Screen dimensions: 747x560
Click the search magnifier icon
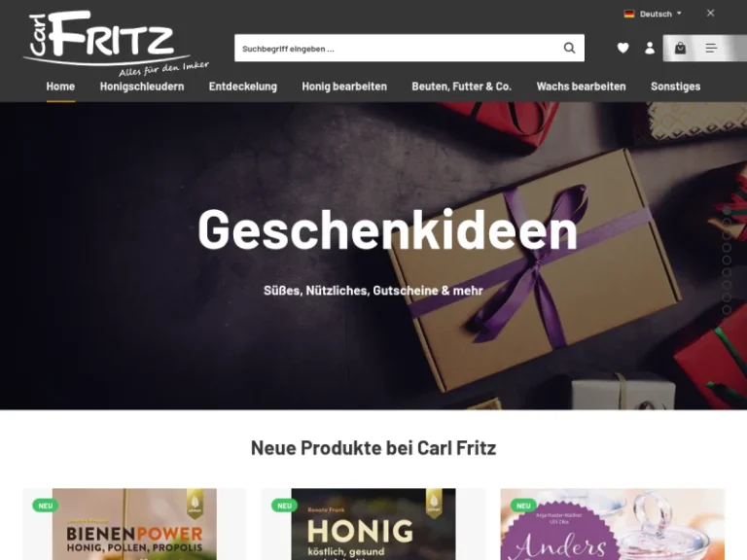(569, 48)
